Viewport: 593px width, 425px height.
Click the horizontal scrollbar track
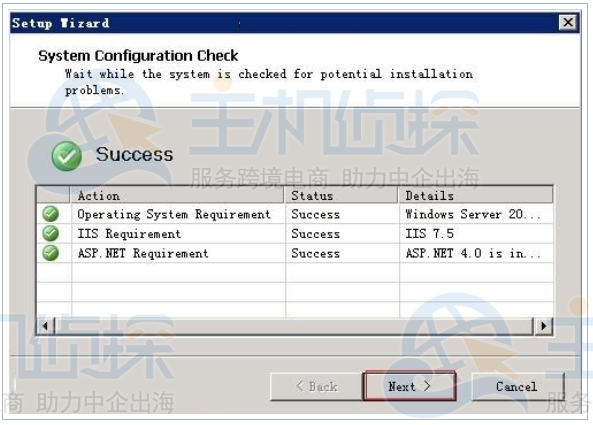pyautogui.click(x=294, y=326)
